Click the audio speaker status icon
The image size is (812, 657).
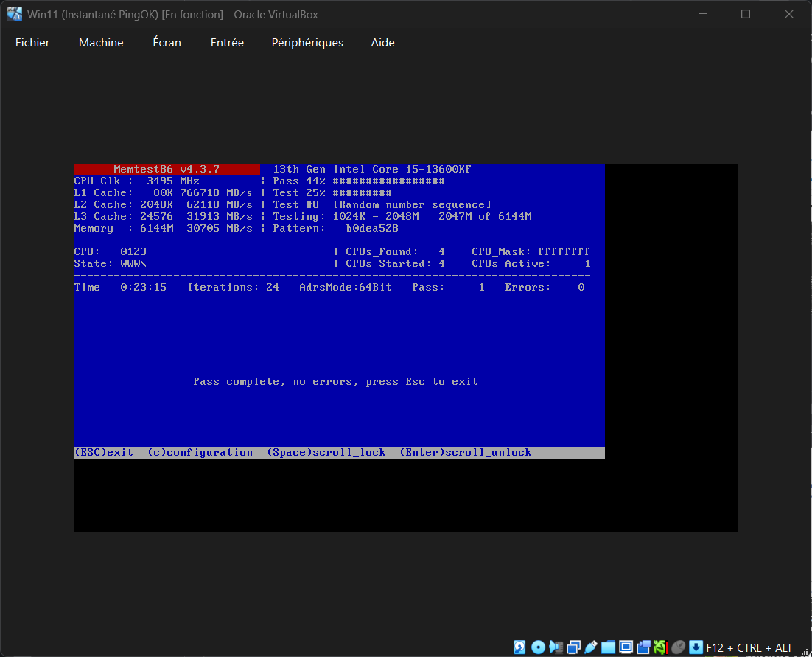(556, 647)
